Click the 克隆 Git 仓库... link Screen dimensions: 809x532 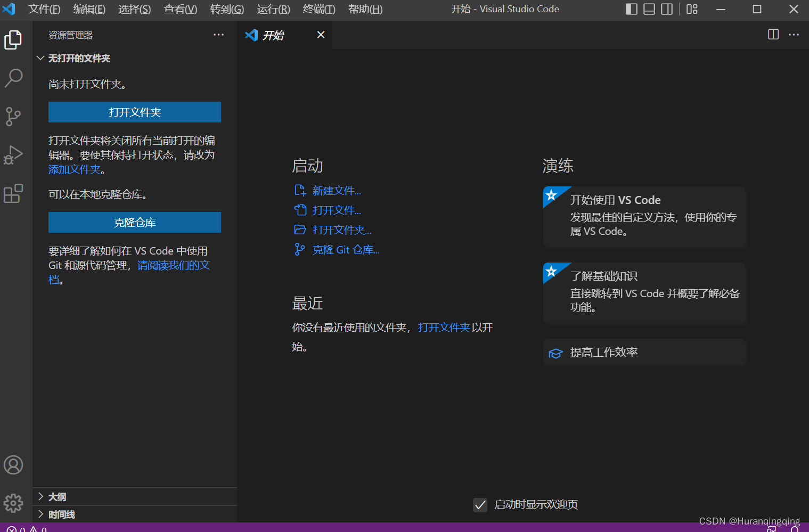(346, 250)
